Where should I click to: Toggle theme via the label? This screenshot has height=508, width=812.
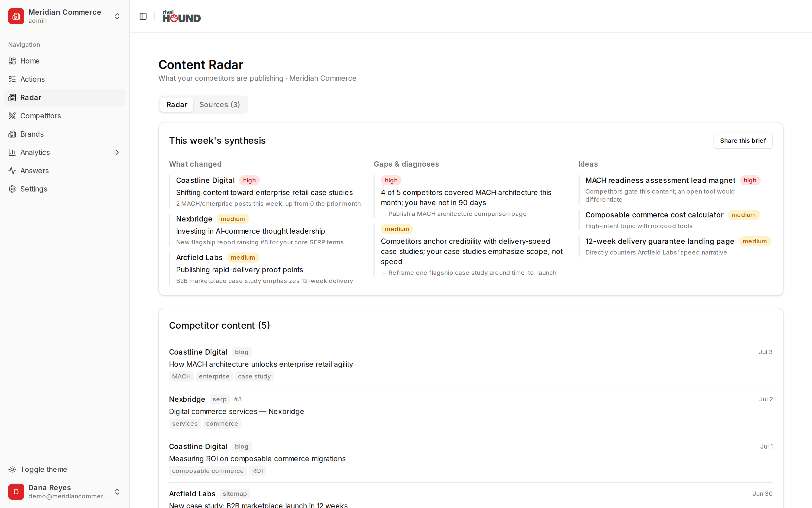pyautogui.click(x=44, y=469)
